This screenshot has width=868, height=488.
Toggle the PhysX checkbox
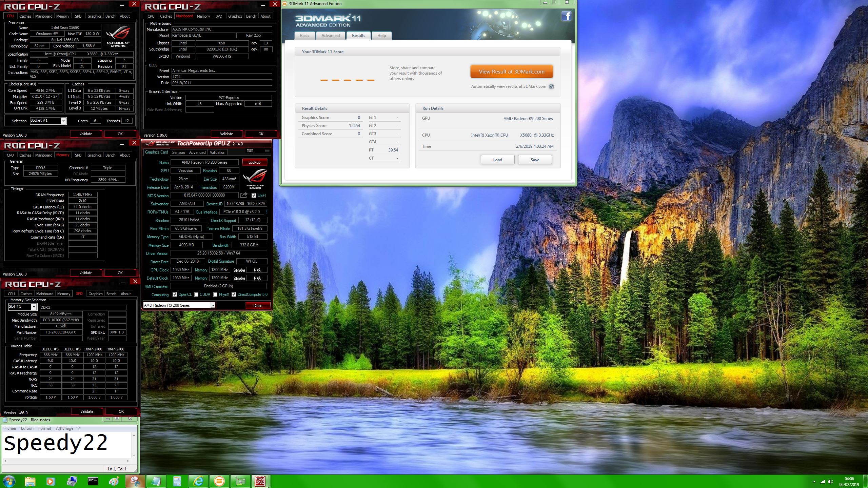point(215,294)
